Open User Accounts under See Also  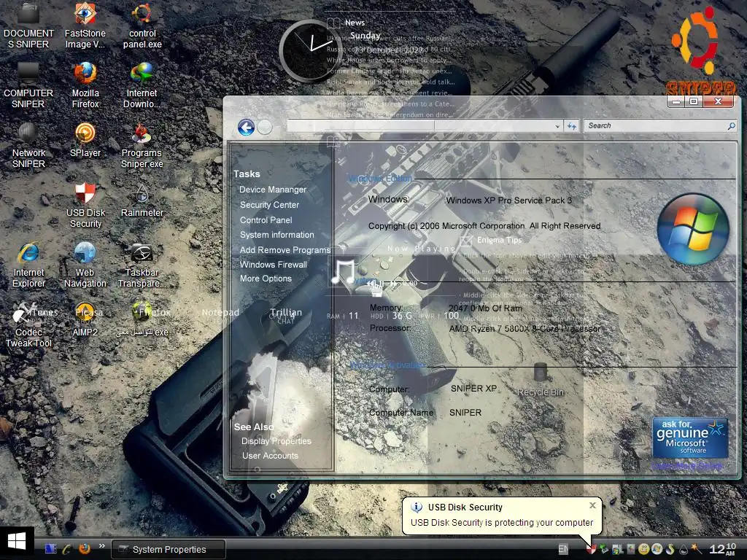tap(270, 456)
